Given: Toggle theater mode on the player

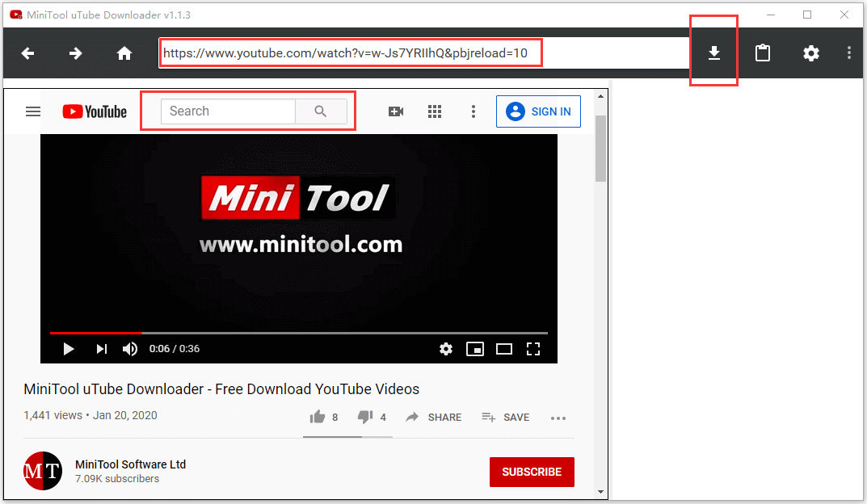Looking at the screenshot, I should coord(503,349).
